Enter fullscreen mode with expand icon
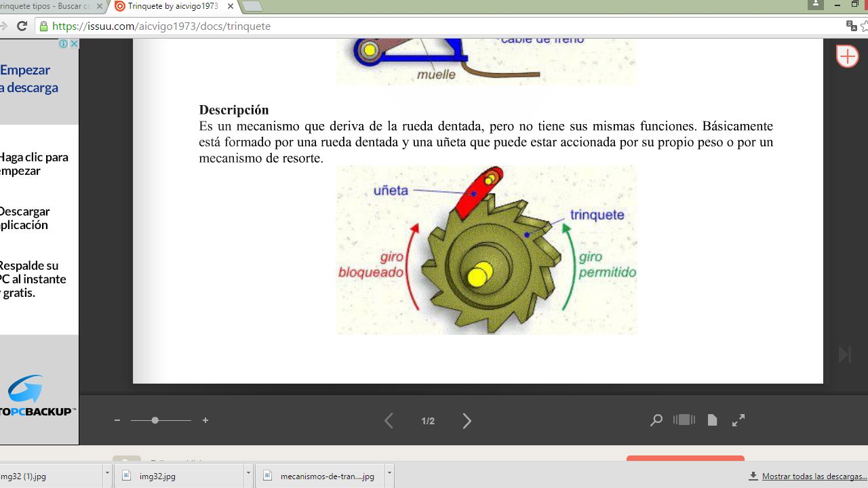868x488 pixels. point(738,420)
